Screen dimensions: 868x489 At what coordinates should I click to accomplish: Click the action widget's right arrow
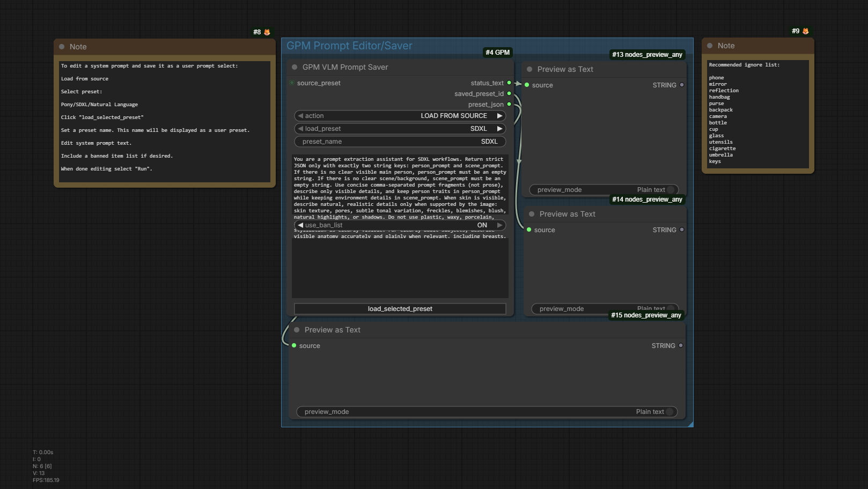click(x=499, y=116)
